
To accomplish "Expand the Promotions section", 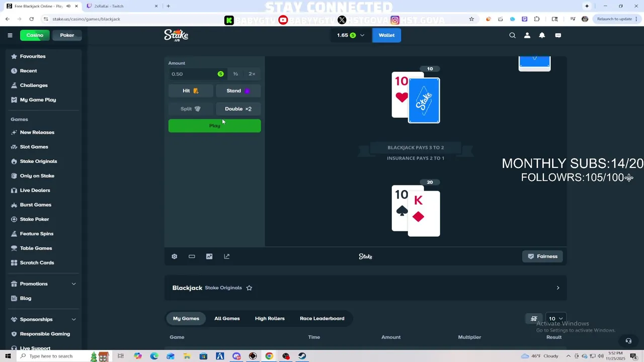I will point(73,284).
